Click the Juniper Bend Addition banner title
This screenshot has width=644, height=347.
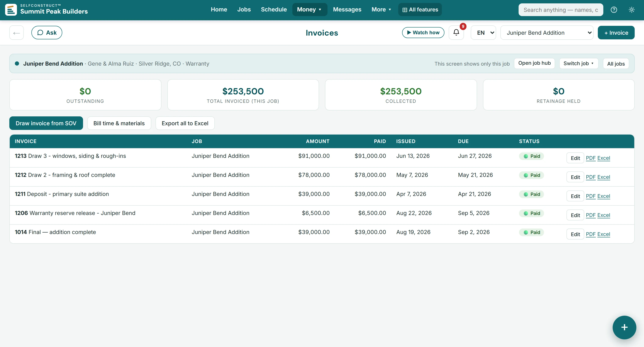(53, 64)
